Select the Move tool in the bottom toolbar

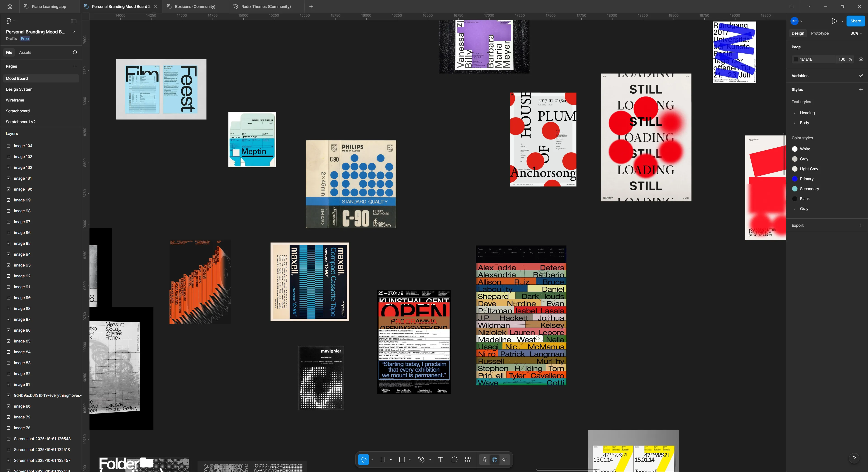[363, 459]
